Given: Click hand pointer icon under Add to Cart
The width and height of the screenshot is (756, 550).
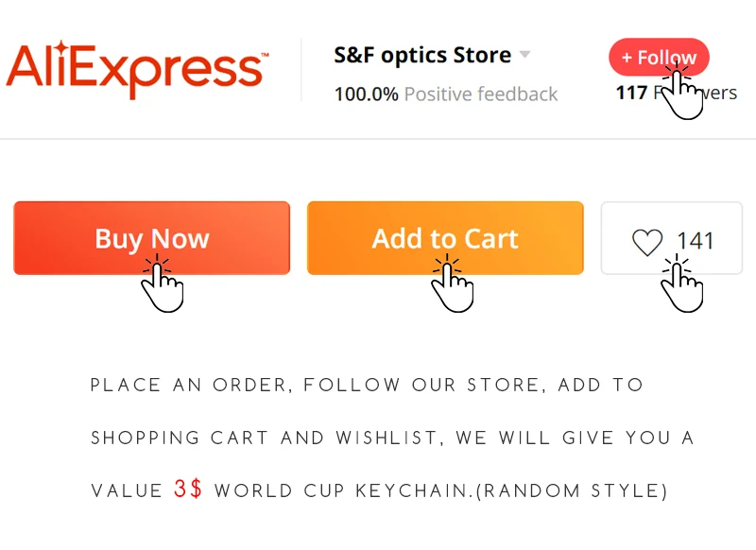Looking at the screenshot, I should click(x=452, y=285).
